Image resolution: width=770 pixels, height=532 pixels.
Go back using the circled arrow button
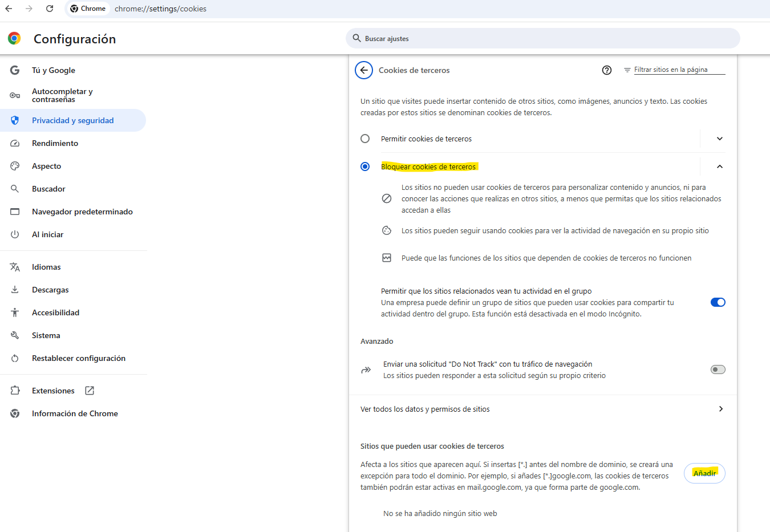coord(364,70)
